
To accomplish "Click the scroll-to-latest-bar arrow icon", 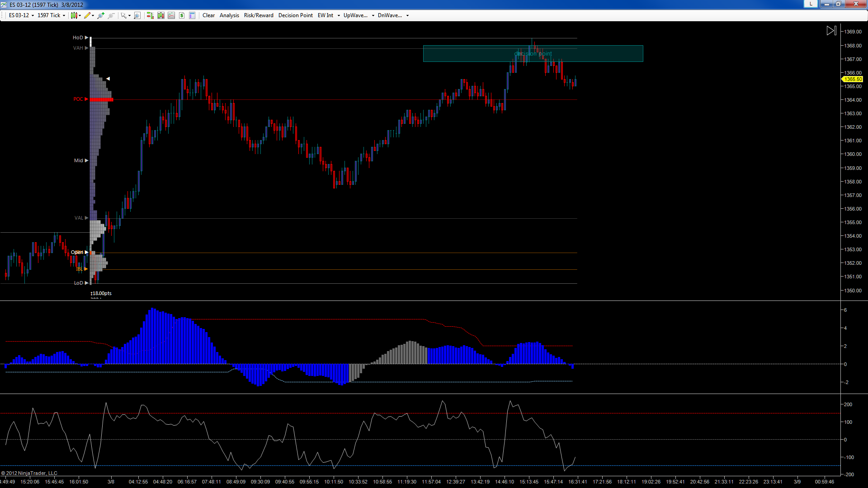I will [831, 31].
